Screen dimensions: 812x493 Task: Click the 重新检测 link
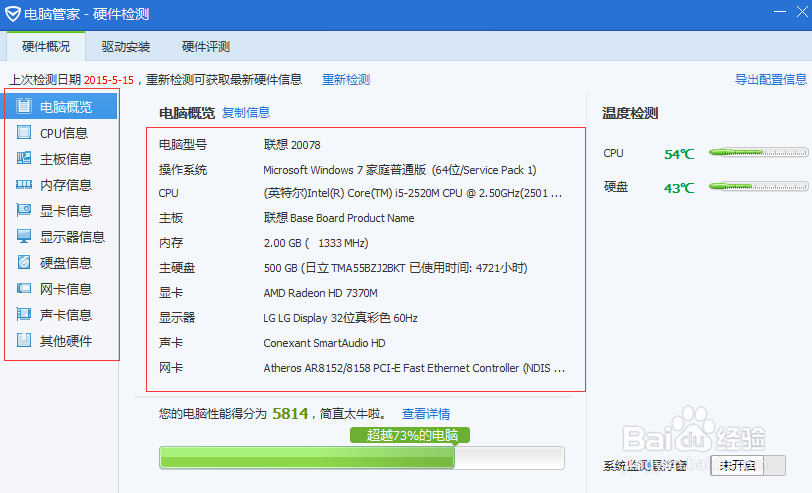(346, 80)
